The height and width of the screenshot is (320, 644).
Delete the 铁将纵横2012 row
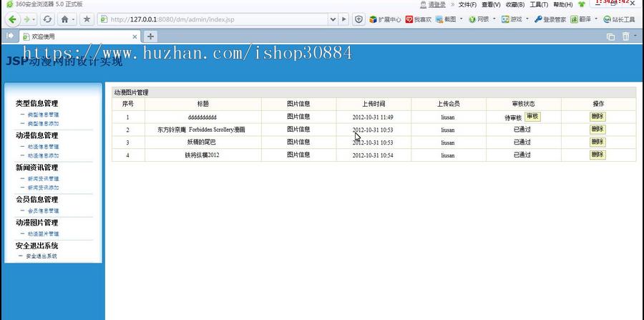[x=597, y=155]
